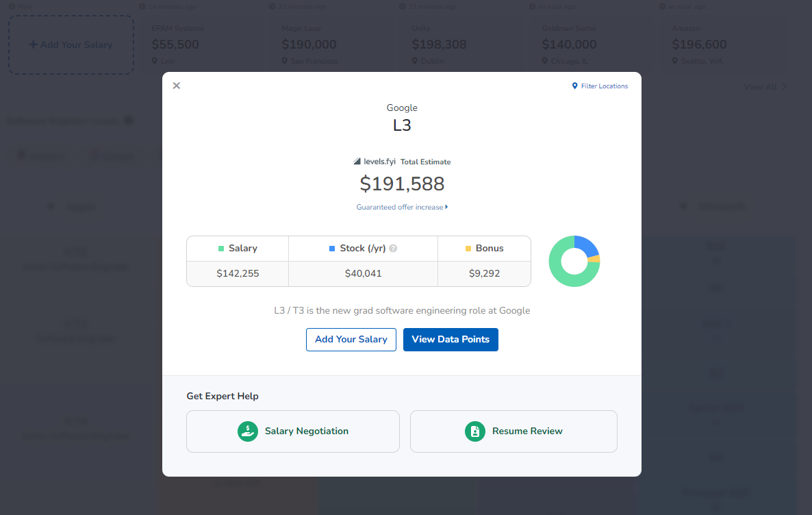
Task: Click the levels.fyi logo icon
Action: pyautogui.click(x=357, y=161)
